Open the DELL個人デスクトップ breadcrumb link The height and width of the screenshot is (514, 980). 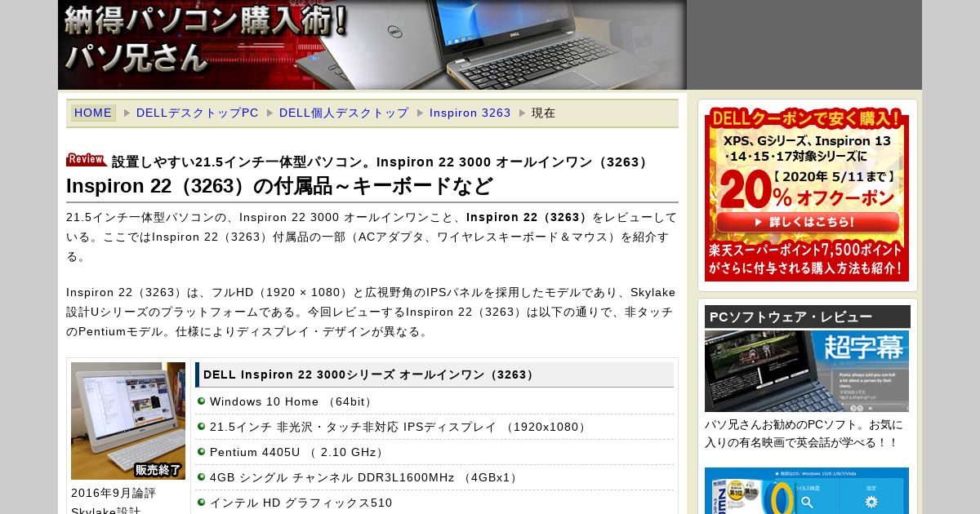(x=344, y=113)
